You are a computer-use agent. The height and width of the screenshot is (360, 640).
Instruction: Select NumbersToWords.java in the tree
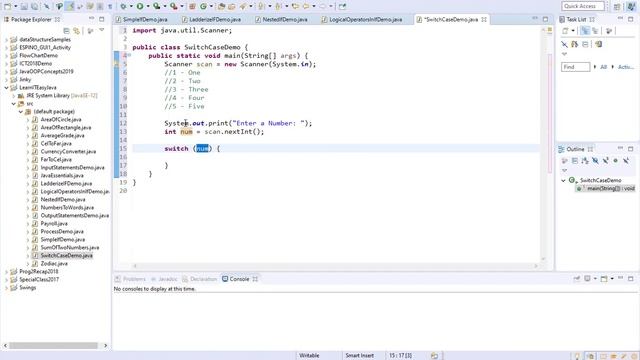[x=67, y=208]
